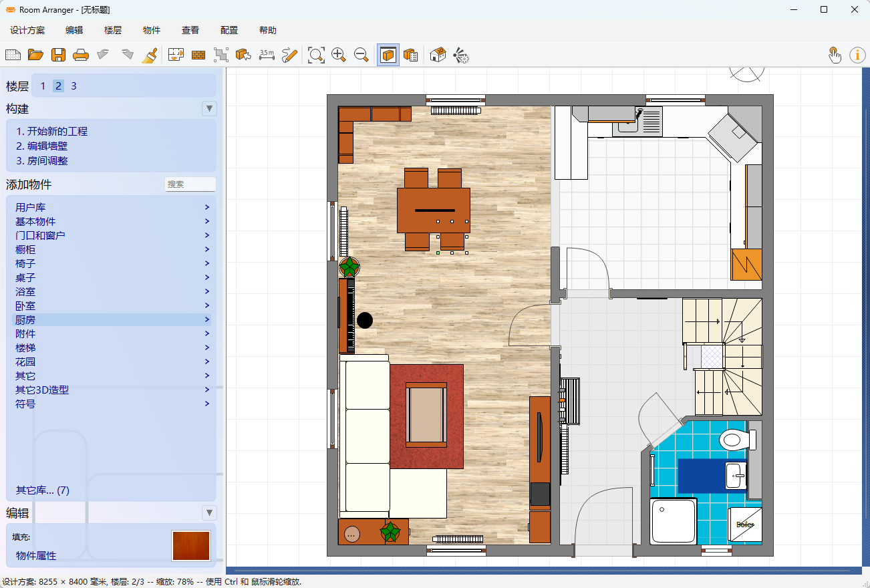The width and height of the screenshot is (870, 588).
Task: Click the 其它库... (7) link
Action: click(x=43, y=490)
